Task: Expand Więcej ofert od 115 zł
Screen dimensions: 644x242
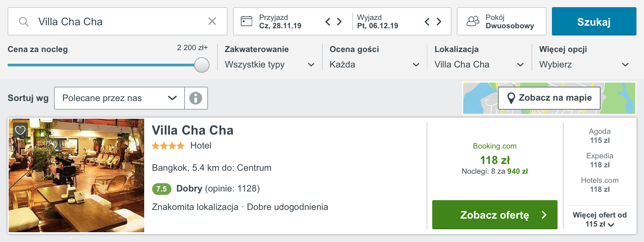Action: [600, 219]
